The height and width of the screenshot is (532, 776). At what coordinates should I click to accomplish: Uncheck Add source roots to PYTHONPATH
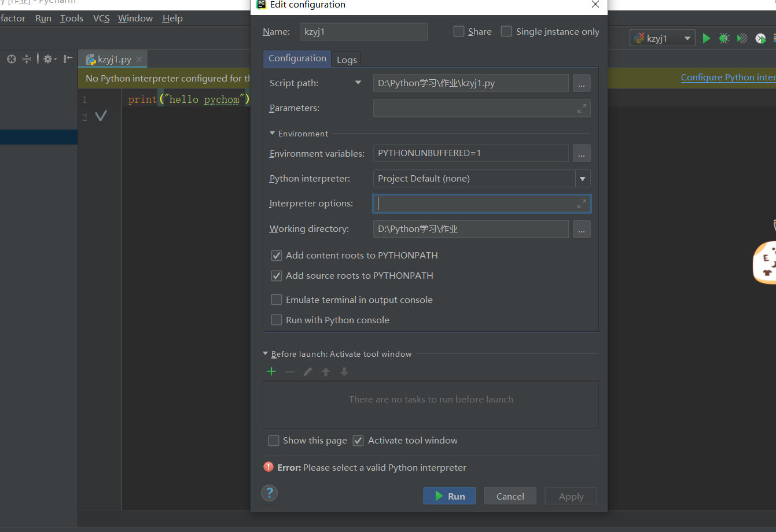[277, 276]
